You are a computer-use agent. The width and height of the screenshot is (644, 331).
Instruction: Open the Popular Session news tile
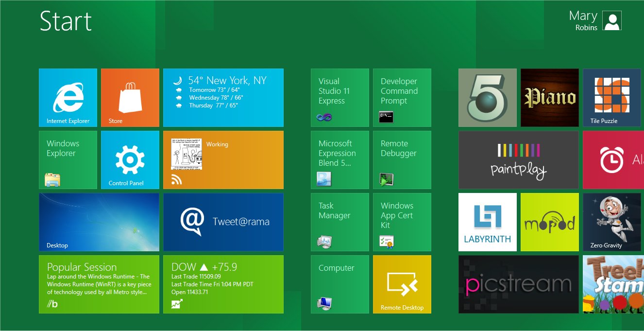point(99,284)
